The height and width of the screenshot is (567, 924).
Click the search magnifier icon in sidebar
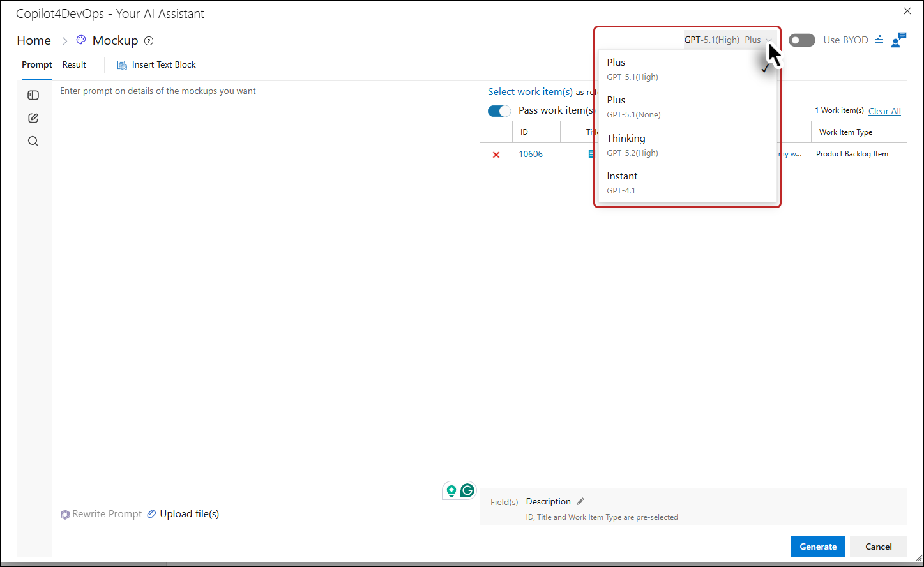(33, 141)
